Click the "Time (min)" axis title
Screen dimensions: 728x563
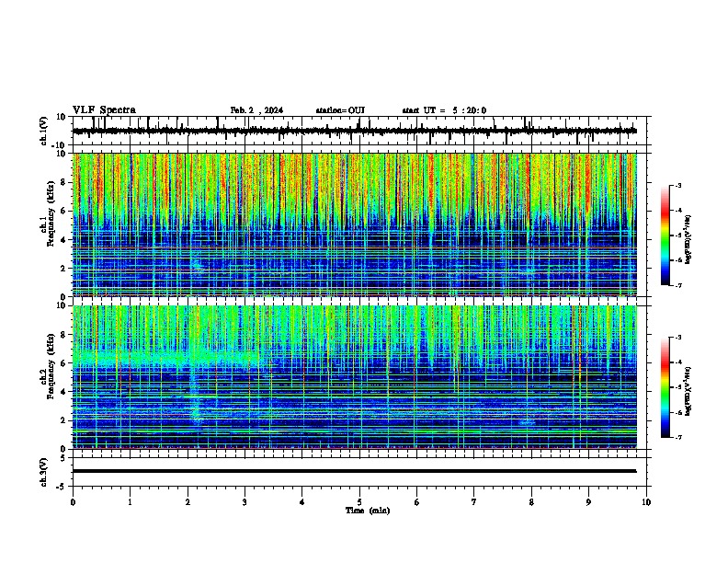[x=368, y=511]
